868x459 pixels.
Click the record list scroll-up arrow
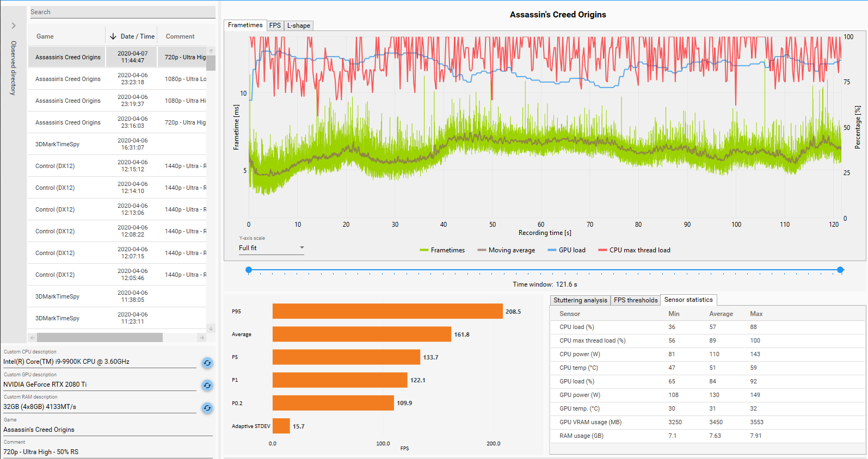pyautogui.click(x=211, y=51)
